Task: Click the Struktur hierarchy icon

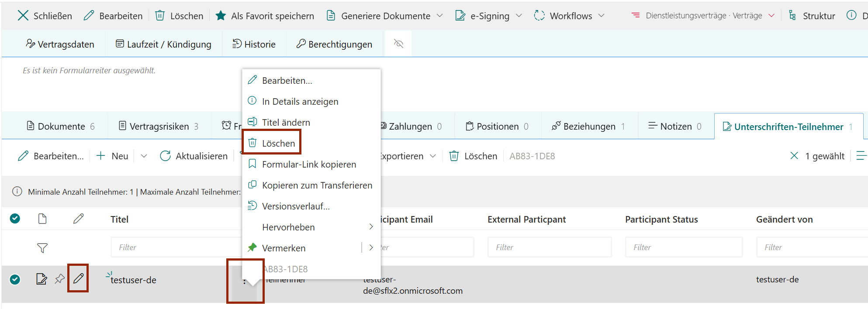Action: point(792,16)
